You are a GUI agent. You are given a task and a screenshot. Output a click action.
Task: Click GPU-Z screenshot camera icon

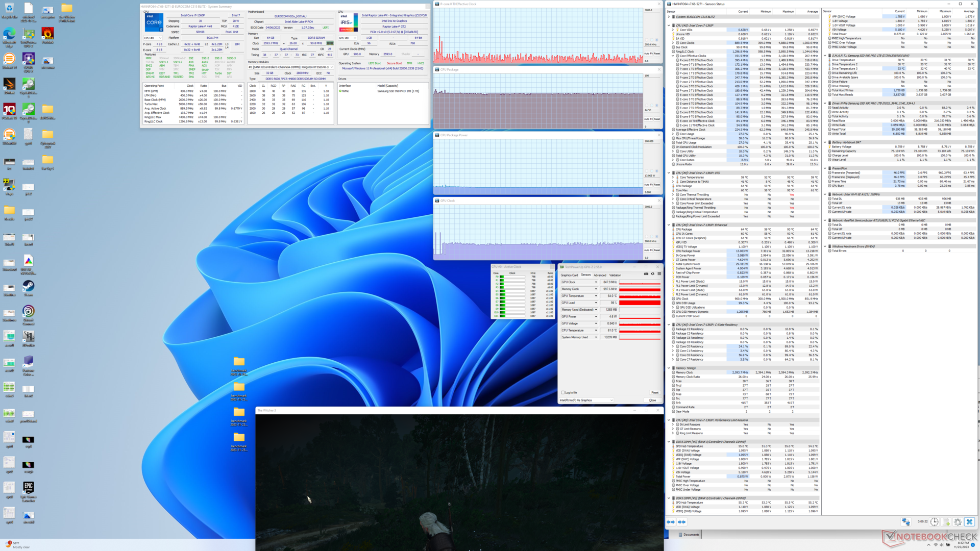(646, 274)
